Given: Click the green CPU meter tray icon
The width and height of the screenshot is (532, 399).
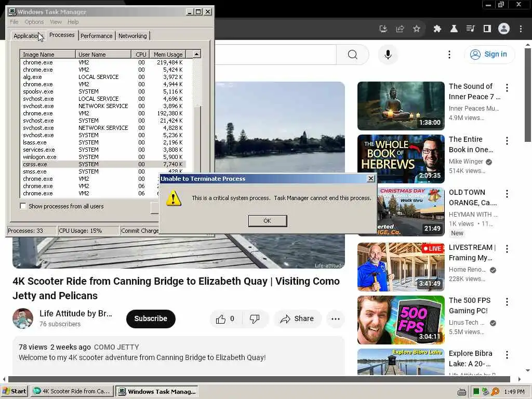Looking at the screenshot, I should 476,392.
